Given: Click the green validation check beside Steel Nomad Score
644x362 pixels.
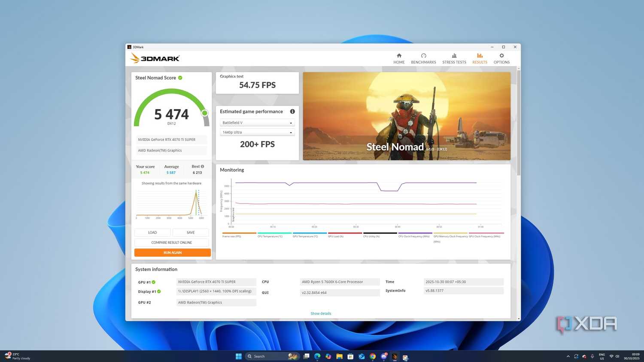Looking at the screenshot, I should [180, 78].
